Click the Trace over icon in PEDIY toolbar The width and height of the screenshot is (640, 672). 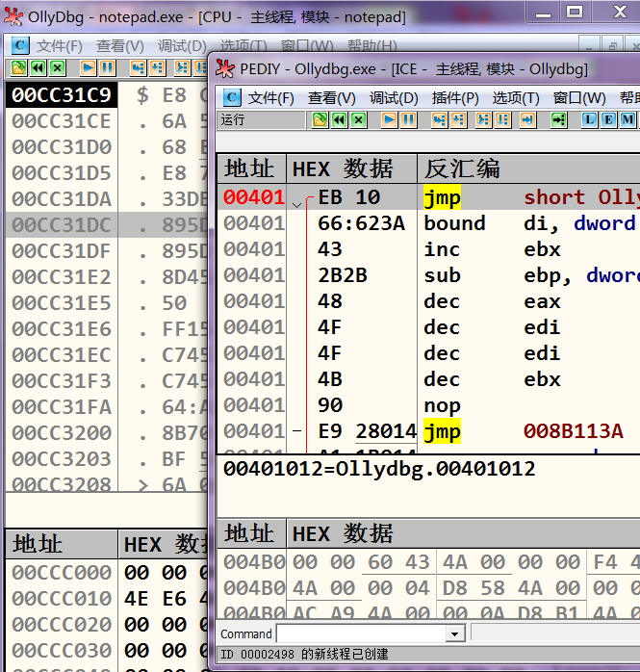tap(503, 120)
